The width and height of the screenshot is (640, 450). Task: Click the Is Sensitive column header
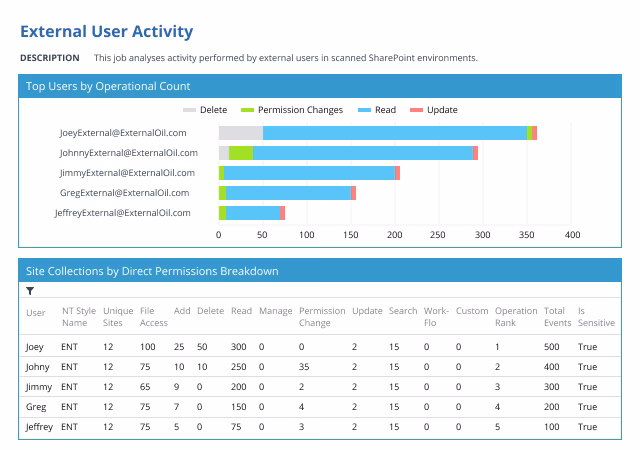point(596,317)
